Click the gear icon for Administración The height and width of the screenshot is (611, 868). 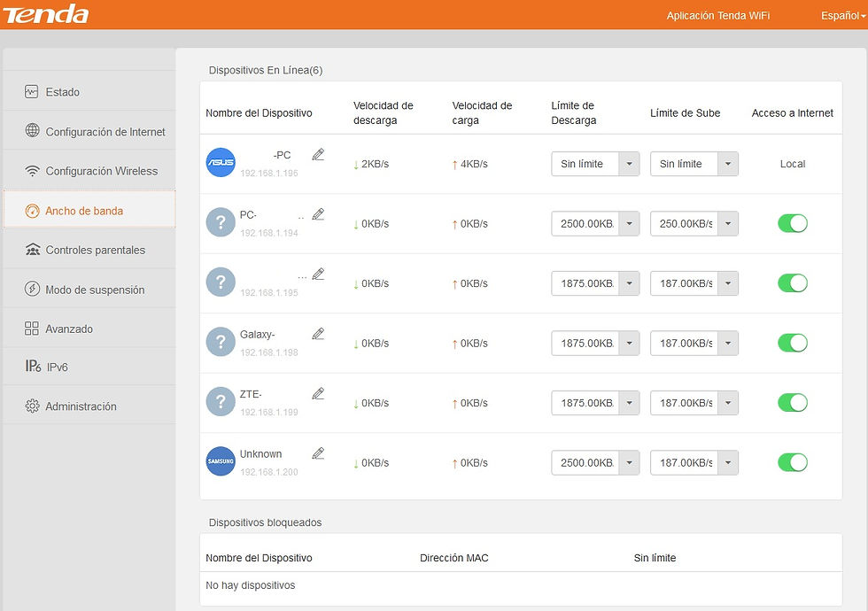click(32, 406)
